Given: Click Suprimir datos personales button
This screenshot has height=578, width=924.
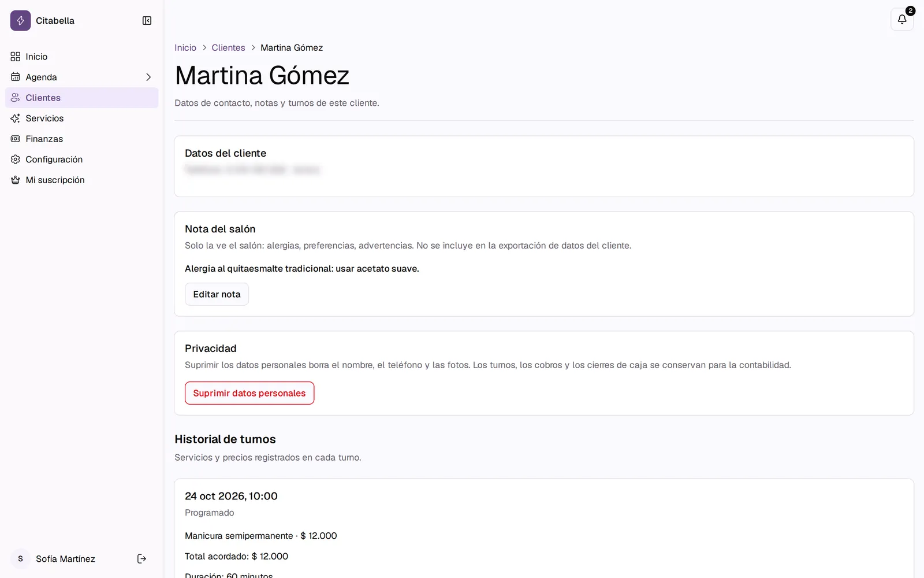Looking at the screenshot, I should click(249, 393).
